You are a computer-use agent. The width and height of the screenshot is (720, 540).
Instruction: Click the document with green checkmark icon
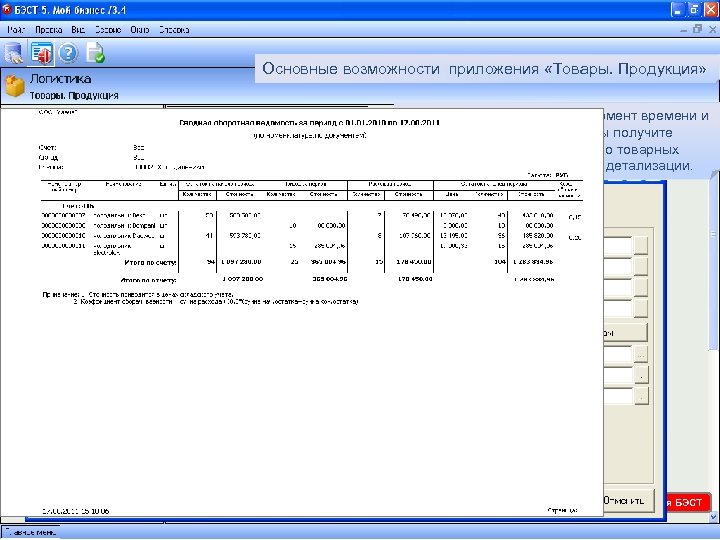click(x=96, y=52)
